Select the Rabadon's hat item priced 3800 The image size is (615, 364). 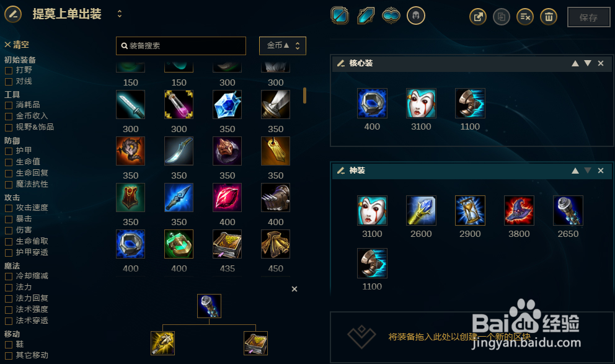point(519,211)
